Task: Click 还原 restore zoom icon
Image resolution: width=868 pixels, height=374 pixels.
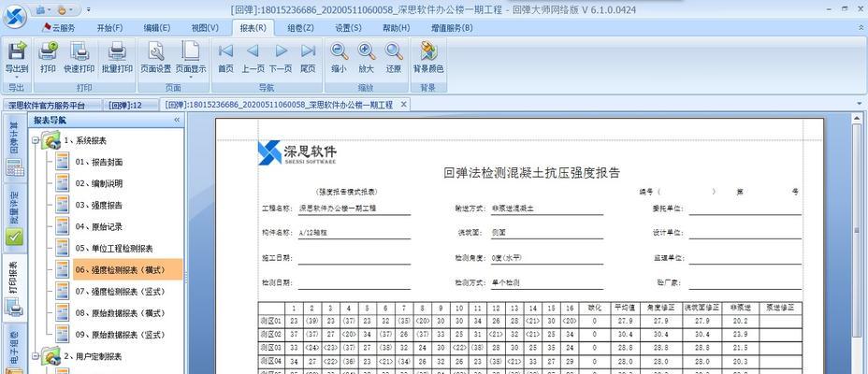Action: pos(394,50)
